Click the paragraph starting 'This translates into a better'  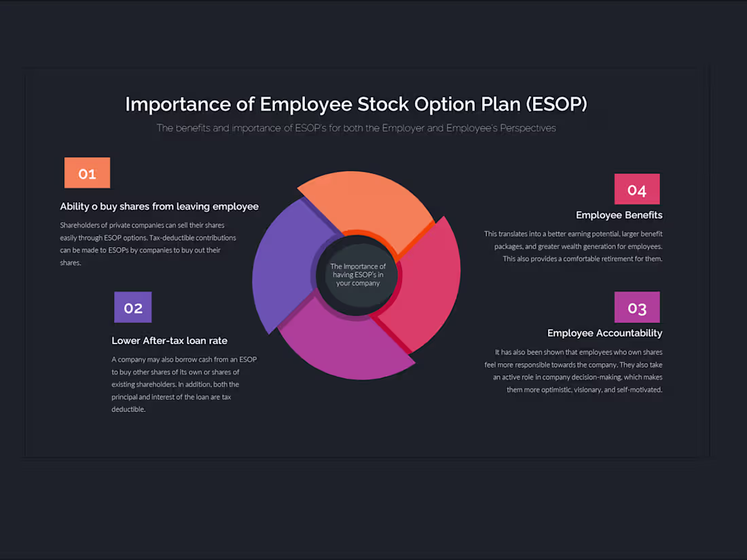pos(572,246)
